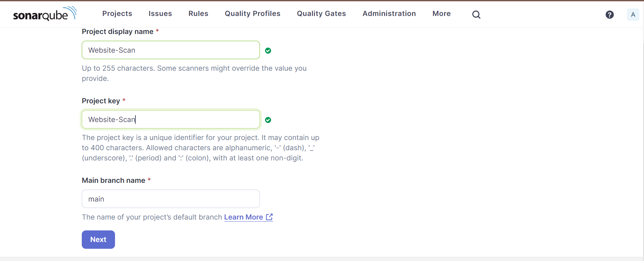Viewport: 644px width, 261px height.
Task: Open the search magnifier icon
Action: click(x=476, y=14)
